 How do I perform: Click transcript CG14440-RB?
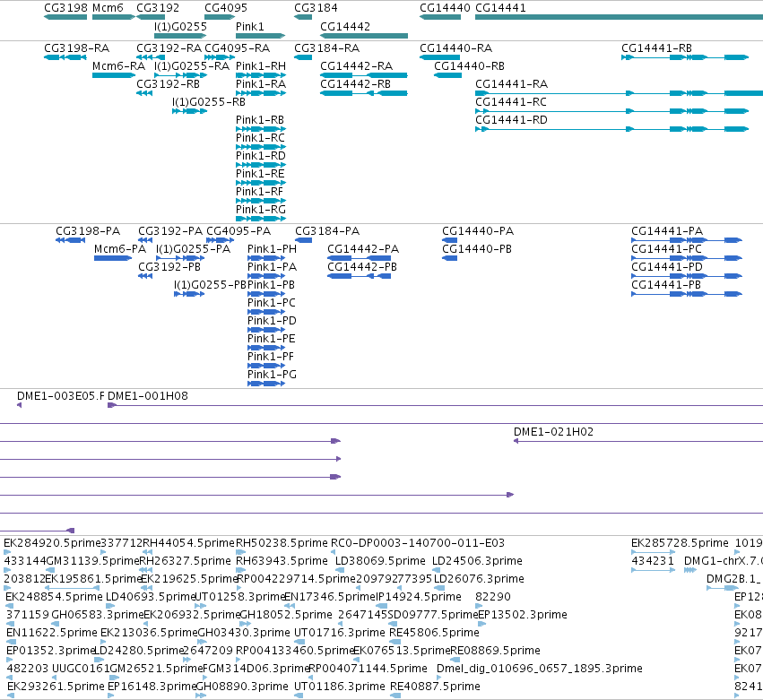pos(469,65)
